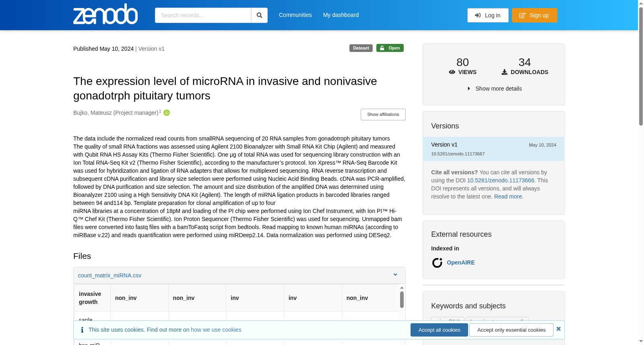Screen dimensions: 644x345
Task: Click the page scrollbar up arrow
Action: (x=641, y=3)
